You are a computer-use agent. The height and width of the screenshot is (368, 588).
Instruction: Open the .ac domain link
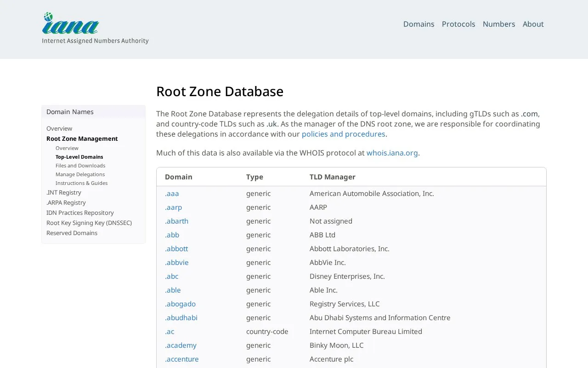tap(170, 331)
